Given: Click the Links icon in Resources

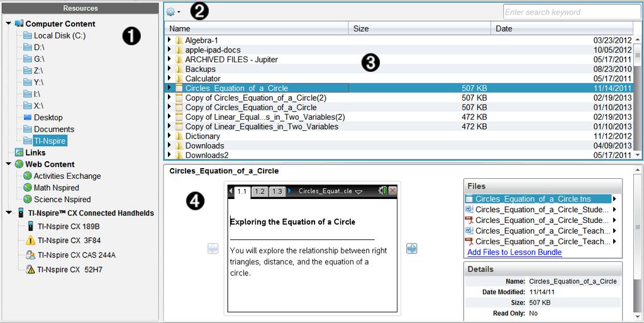Looking at the screenshot, I should coord(19,152).
